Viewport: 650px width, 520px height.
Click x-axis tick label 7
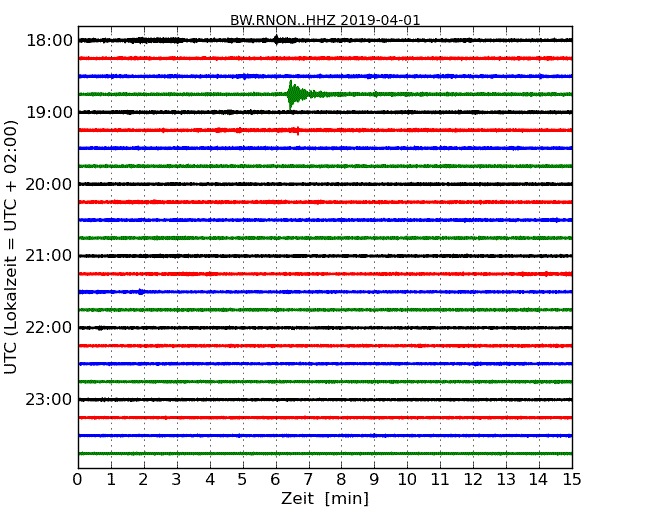[308, 479]
